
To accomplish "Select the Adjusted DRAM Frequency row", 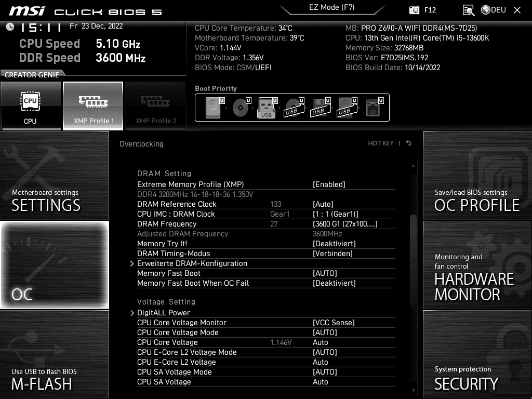I will [266, 233].
